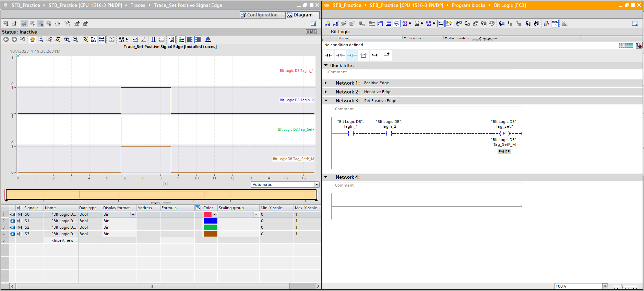Insert a normally open contact
Image resolution: width=644 pixels, height=291 pixels.
(x=329, y=55)
